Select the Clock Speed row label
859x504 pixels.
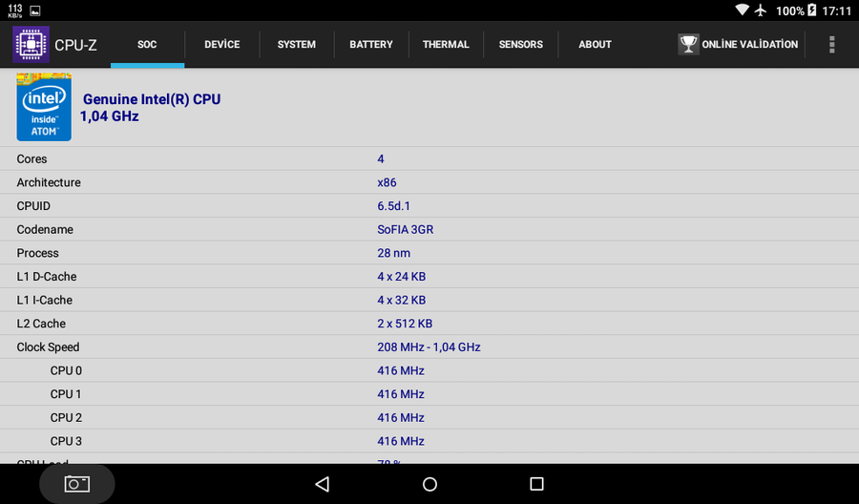(49, 347)
